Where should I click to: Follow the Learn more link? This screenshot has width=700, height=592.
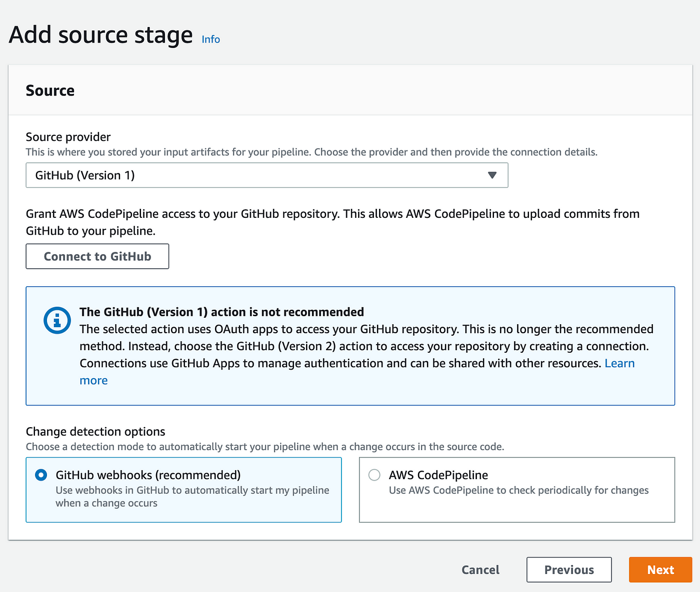point(619,363)
